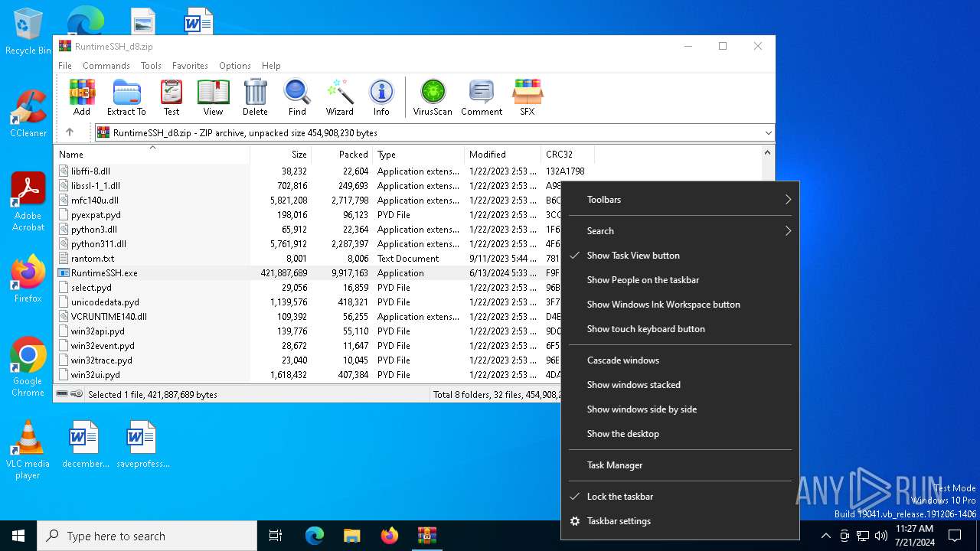Open File Explorer from the taskbar
This screenshot has height=551, width=980.
(x=351, y=536)
